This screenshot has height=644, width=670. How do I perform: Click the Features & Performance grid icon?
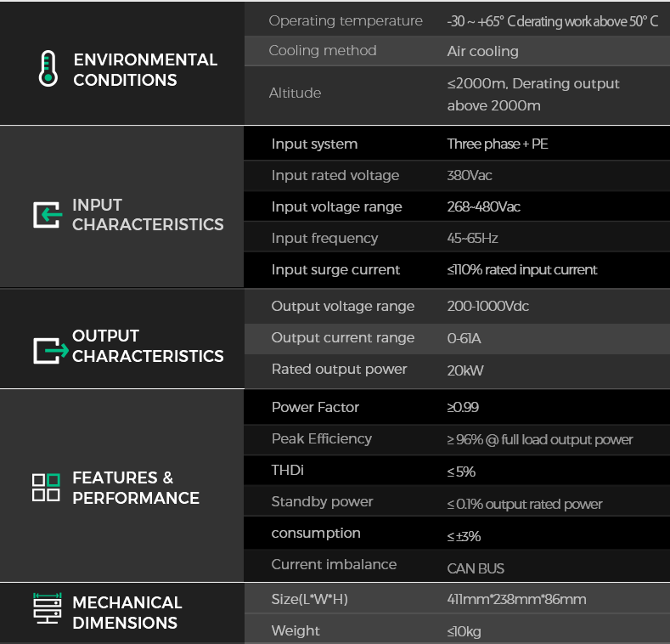click(46, 488)
